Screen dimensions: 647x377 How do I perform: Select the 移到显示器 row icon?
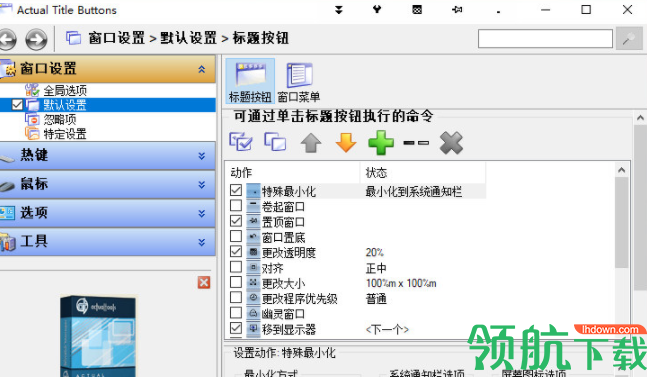253,328
